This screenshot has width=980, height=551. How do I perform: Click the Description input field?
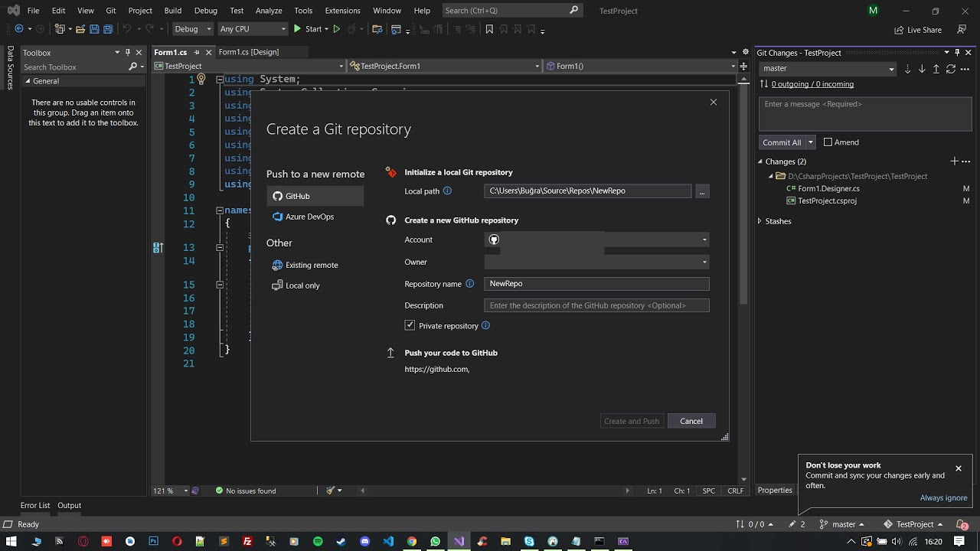click(x=597, y=305)
